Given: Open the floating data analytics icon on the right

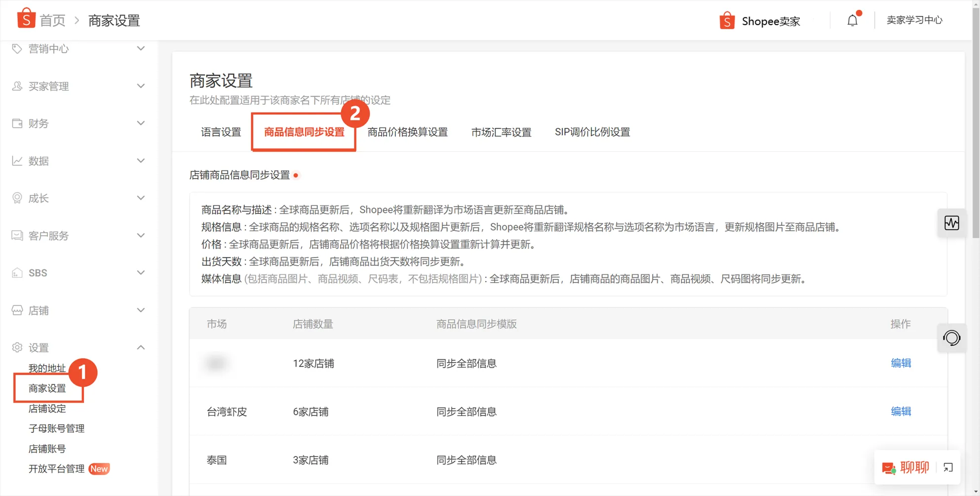Looking at the screenshot, I should [952, 222].
